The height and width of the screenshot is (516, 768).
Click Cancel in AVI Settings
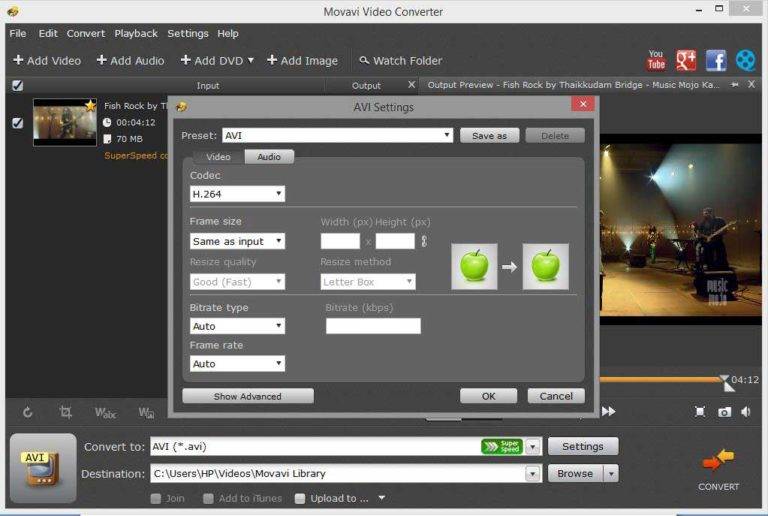556,396
